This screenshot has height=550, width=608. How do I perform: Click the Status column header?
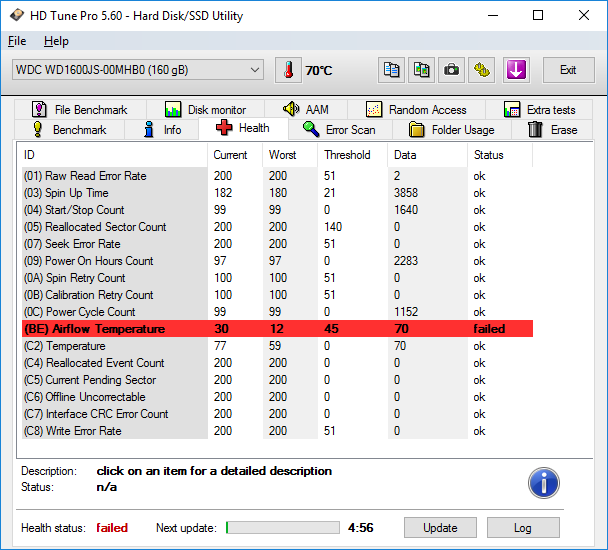click(x=500, y=155)
